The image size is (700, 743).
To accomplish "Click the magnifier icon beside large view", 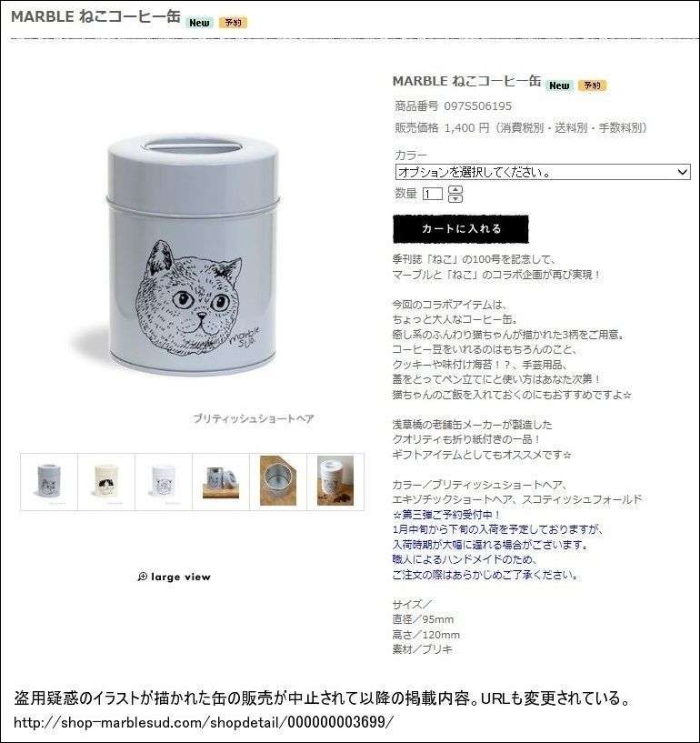I will tap(142, 577).
